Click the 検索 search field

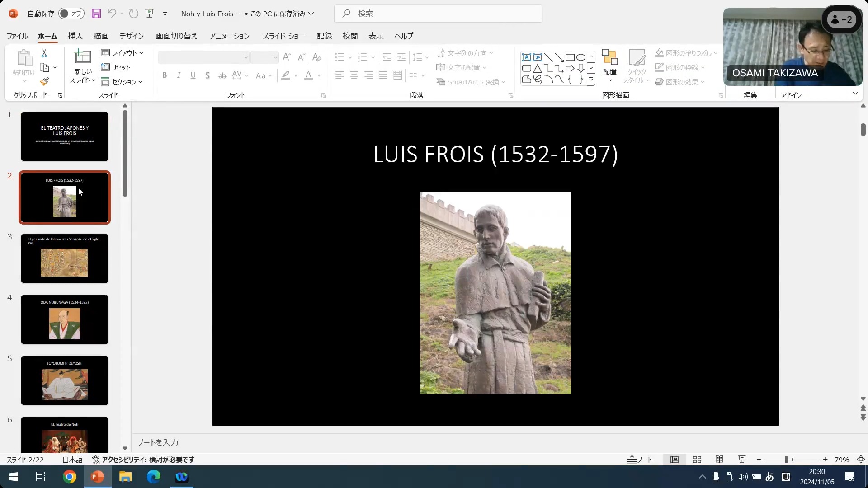[439, 14]
